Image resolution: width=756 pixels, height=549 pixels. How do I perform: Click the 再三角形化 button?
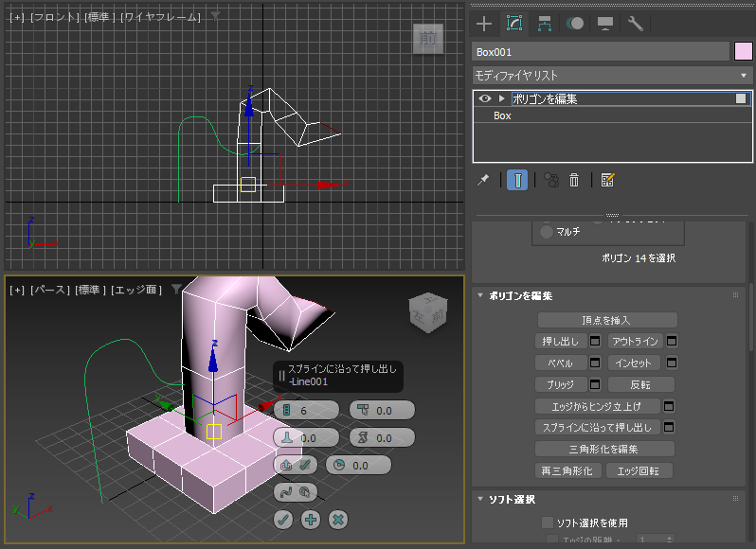[567, 470]
